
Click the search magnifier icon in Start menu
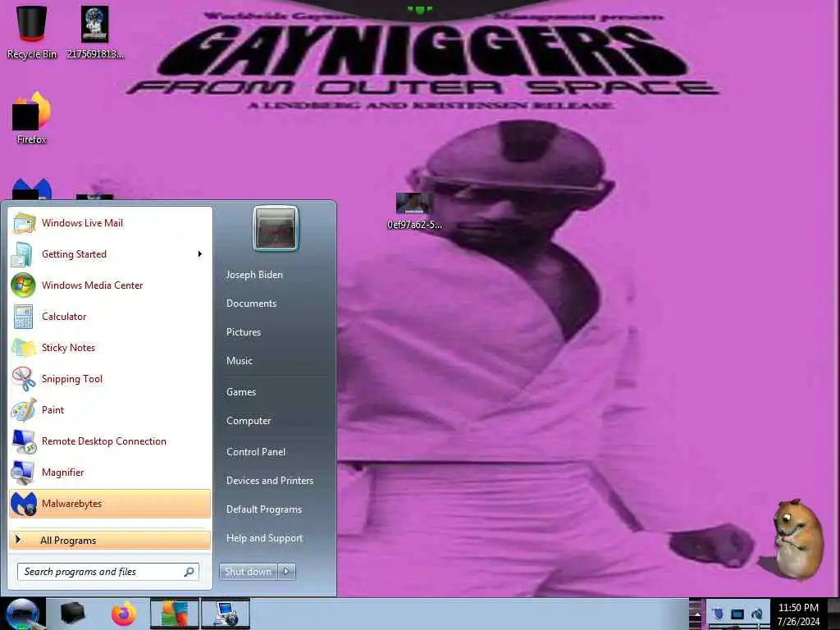tap(189, 572)
